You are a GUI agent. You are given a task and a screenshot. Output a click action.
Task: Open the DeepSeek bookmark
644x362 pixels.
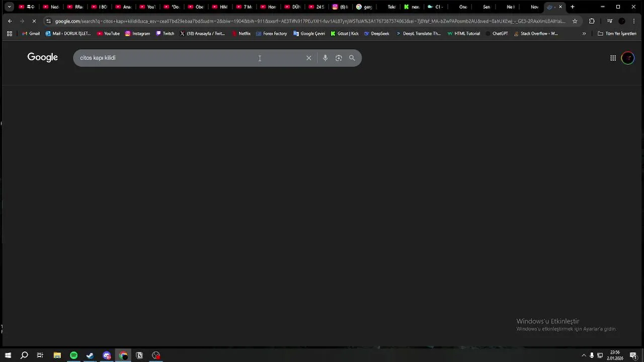coord(376,34)
